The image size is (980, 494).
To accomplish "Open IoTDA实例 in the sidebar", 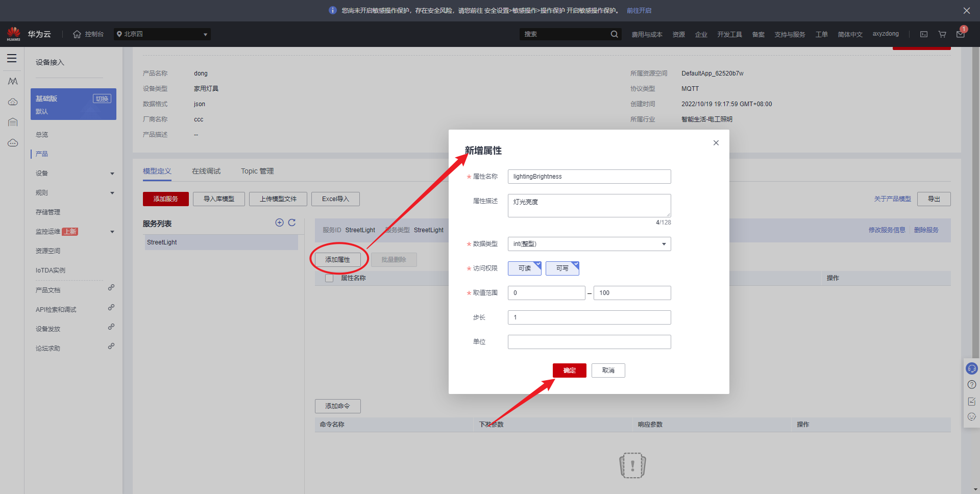I will [x=51, y=270].
